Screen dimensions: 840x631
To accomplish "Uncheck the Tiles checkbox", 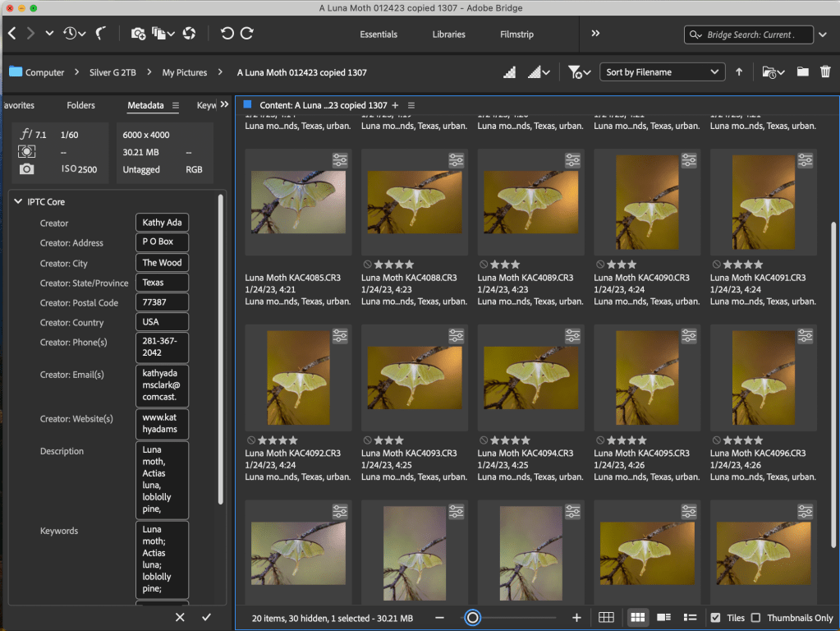I will point(715,618).
